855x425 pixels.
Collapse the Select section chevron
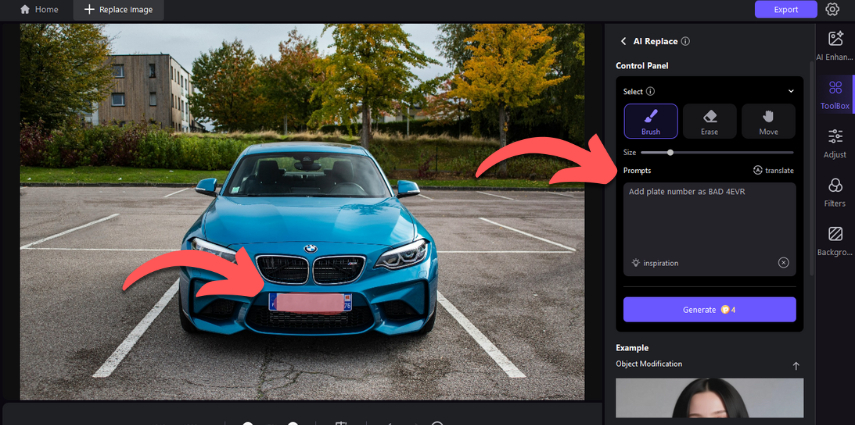click(791, 92)
